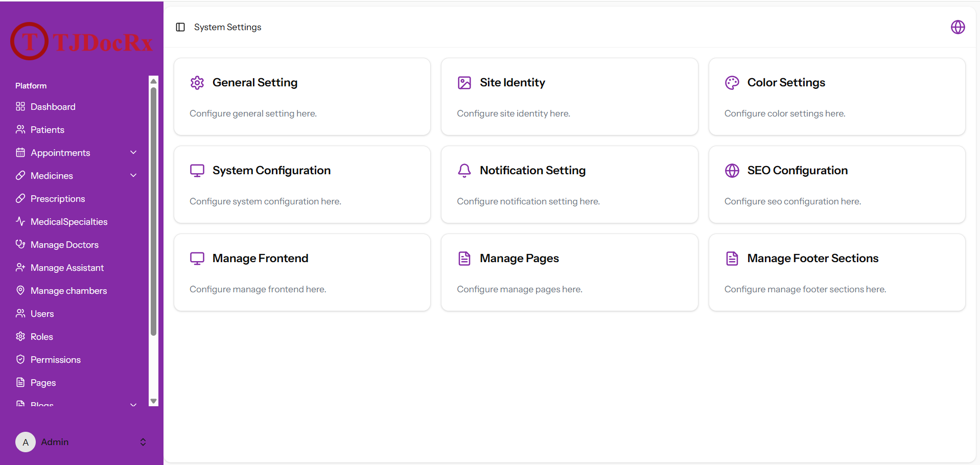Screen dimensions: 980x465
Task: Click the Manage Pages document icon
Action: point(464,259)
